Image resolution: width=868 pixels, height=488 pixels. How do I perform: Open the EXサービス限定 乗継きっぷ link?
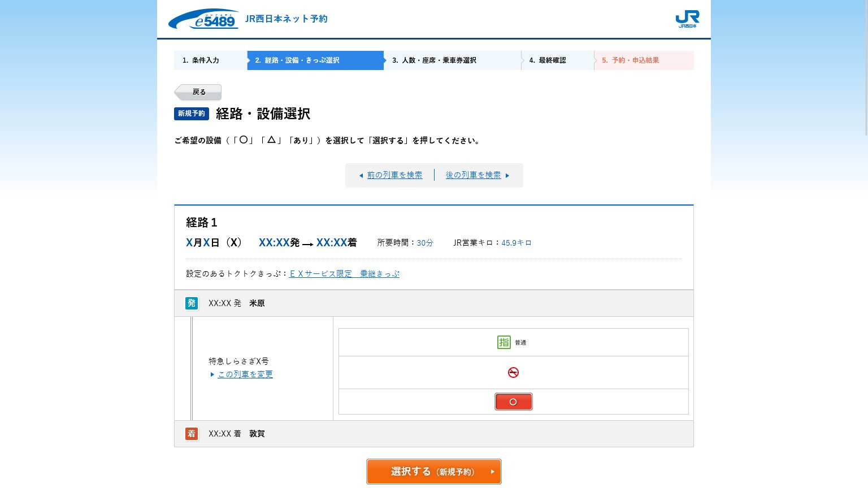point(344,274)
